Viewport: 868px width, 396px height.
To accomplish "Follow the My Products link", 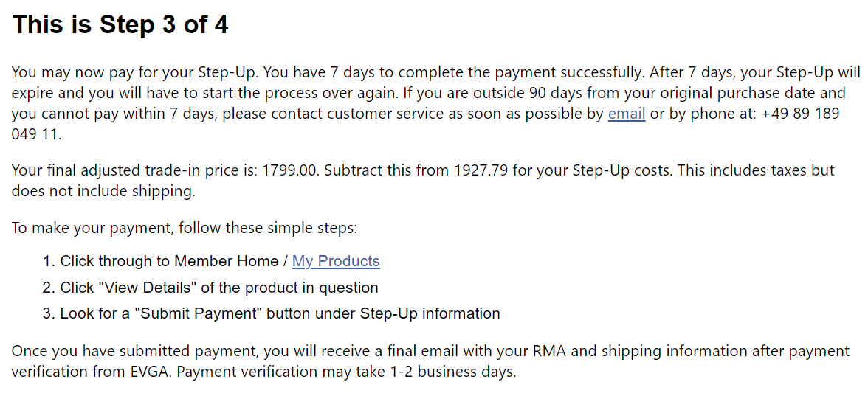I will pyautogui.click(x=336, y=261).
